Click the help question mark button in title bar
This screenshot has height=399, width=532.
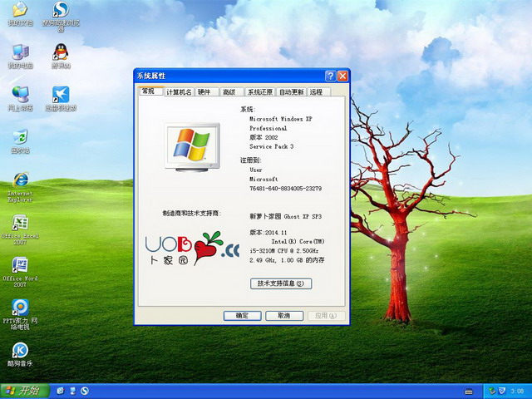330,76
